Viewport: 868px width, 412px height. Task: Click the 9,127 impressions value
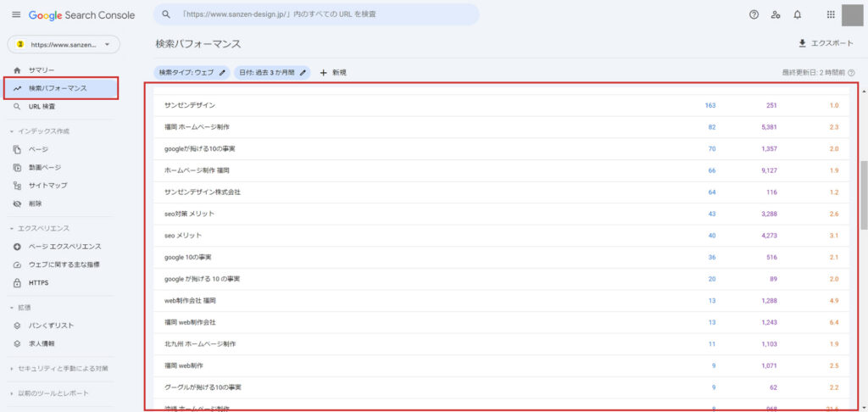coord(770,170)
